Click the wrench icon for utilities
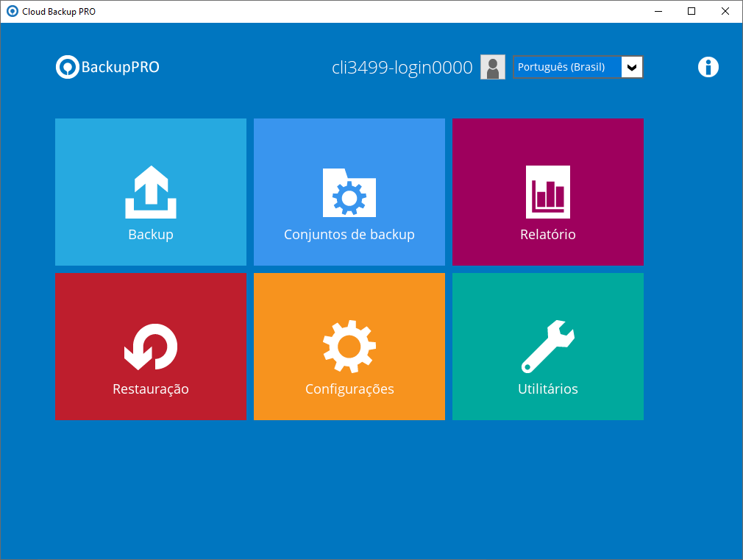Viewport: 743px width, 560px height. click(x=548, y=346)
